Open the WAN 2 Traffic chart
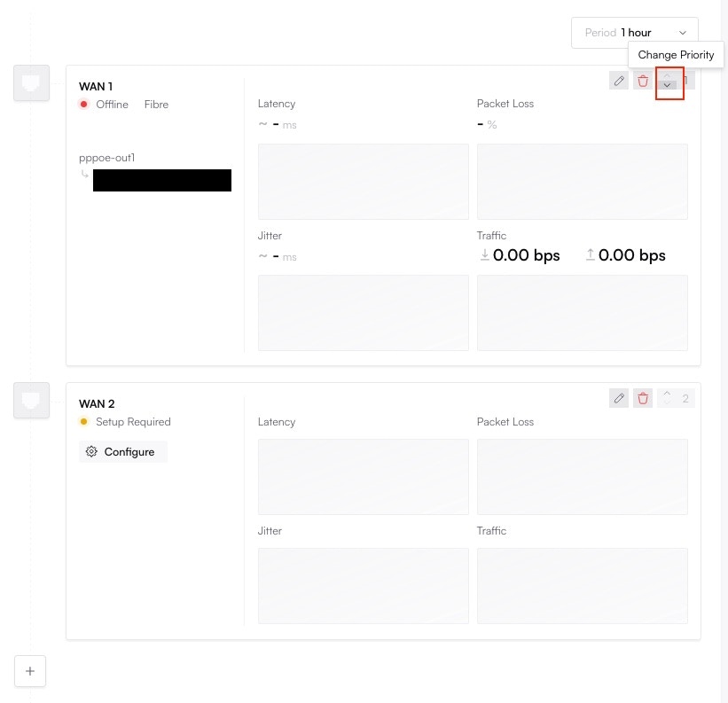Screen dimensions: 728x703 [583, 586]
